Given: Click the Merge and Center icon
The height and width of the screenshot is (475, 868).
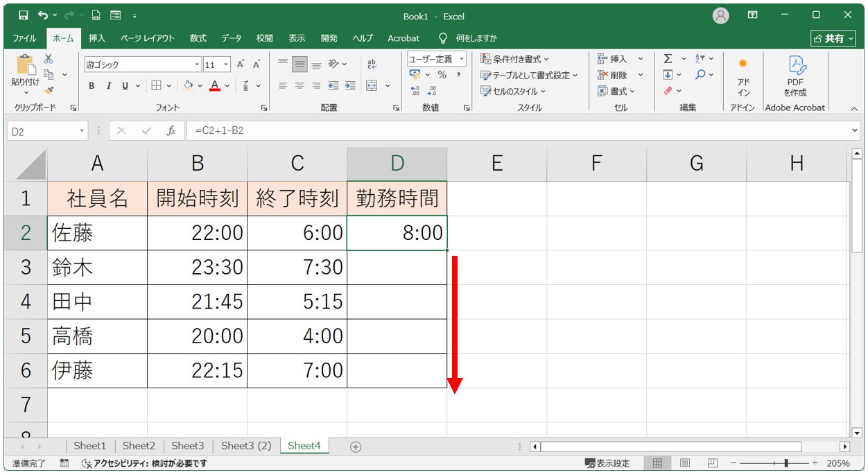Looking at the screenshot, I should coord(372,86).
